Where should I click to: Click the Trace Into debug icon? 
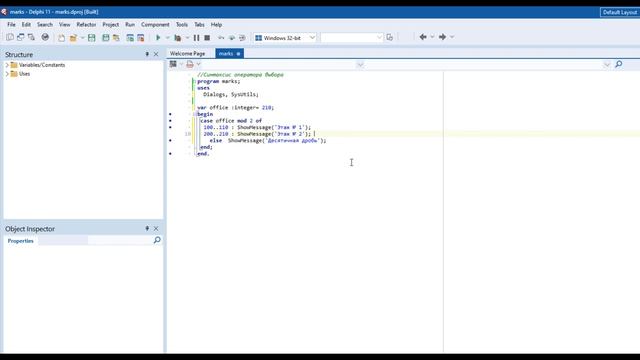(x=221, y=38)
